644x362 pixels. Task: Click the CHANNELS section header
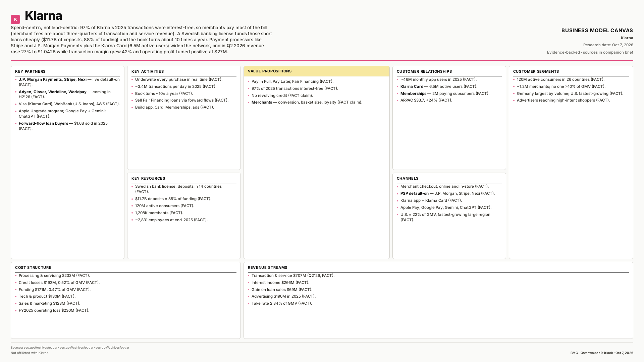click(x=408, y=178)
